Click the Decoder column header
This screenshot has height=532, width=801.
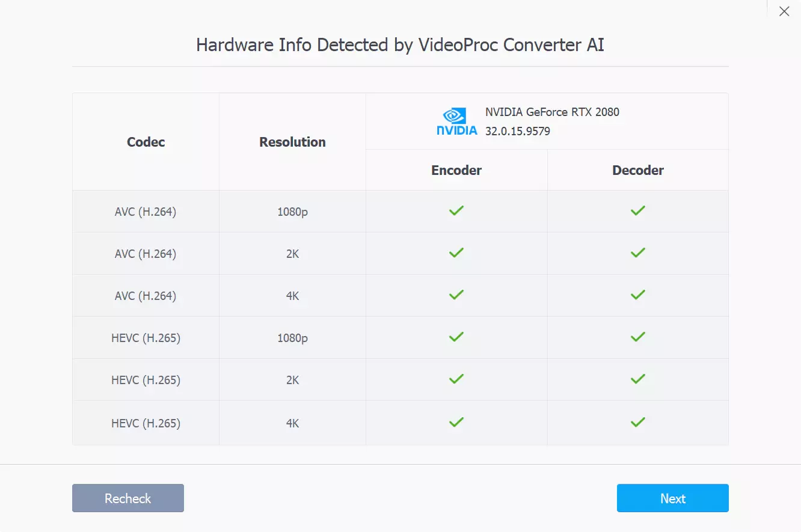click(x=637, y=170)
